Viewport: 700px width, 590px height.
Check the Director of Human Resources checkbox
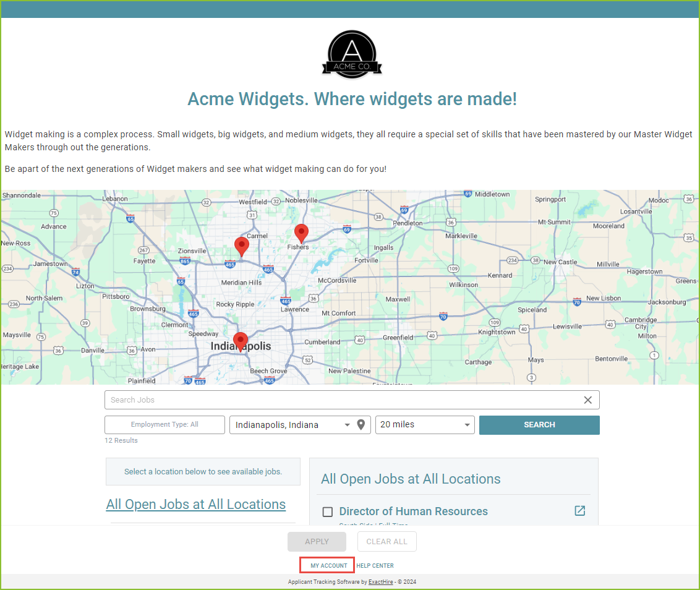pyautogui.click(x=328, y=512)
